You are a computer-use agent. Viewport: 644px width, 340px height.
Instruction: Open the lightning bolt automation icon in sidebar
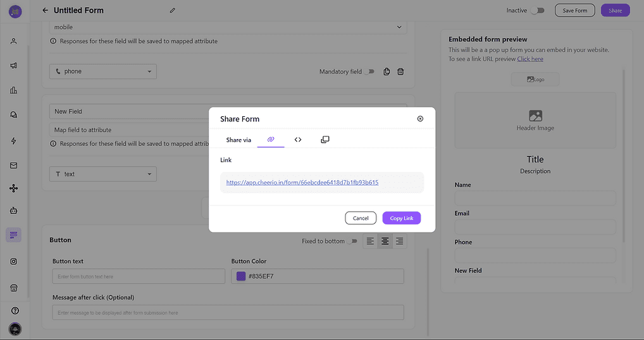click(13, 141)
